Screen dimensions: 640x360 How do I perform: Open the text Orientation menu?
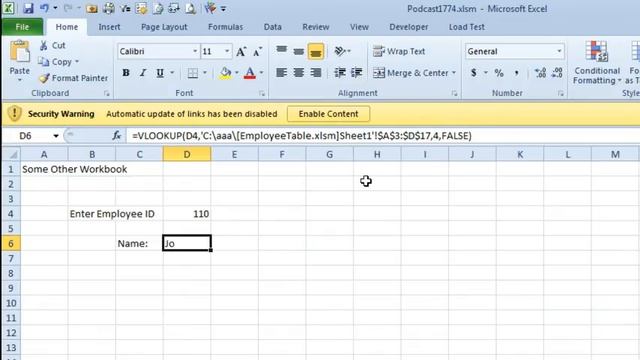pos(342,51)
